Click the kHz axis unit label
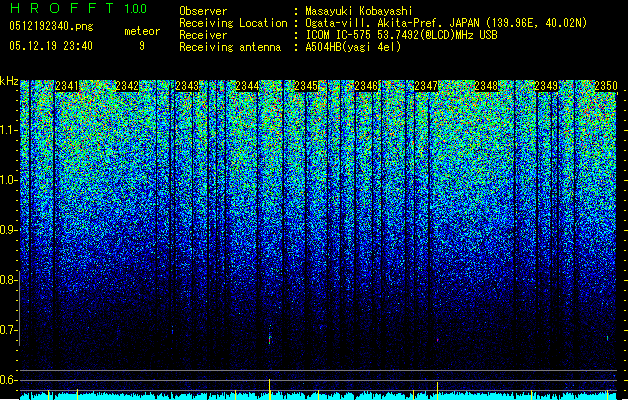 click(9, 81)
